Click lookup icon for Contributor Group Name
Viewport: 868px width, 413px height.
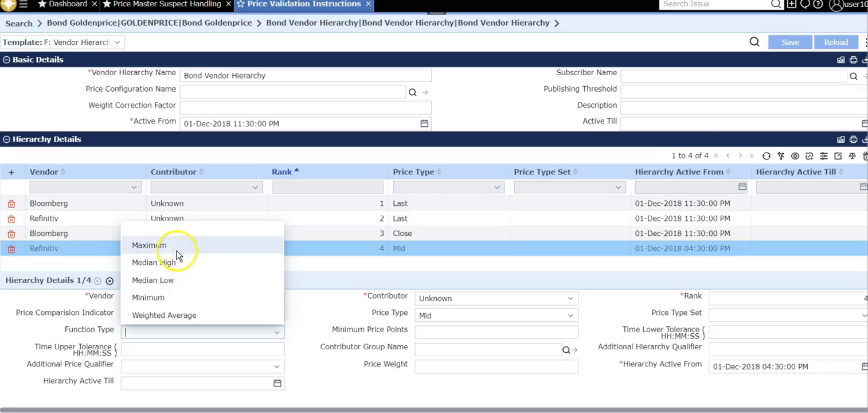566,350
